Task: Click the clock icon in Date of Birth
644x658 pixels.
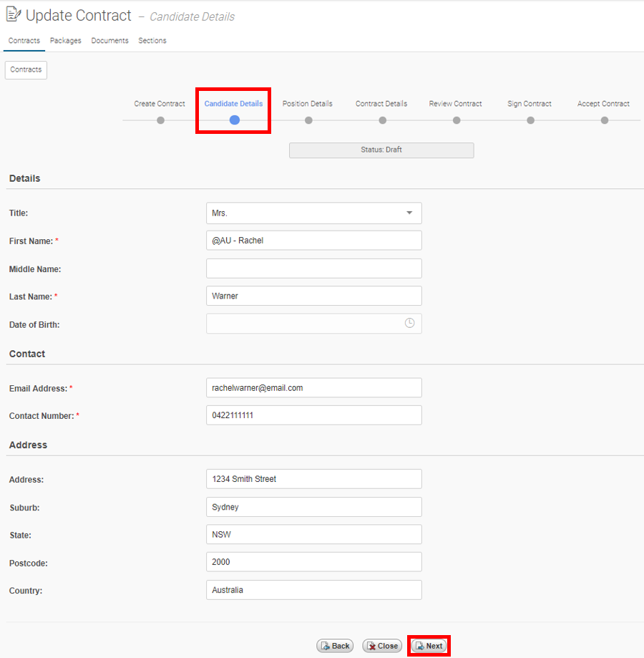Action: tap(409, 323)
